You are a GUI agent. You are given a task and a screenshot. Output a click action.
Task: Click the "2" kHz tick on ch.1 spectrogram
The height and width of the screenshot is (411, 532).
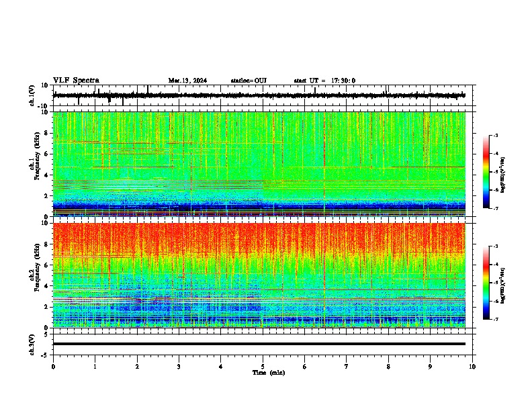[x=46, y=196]
